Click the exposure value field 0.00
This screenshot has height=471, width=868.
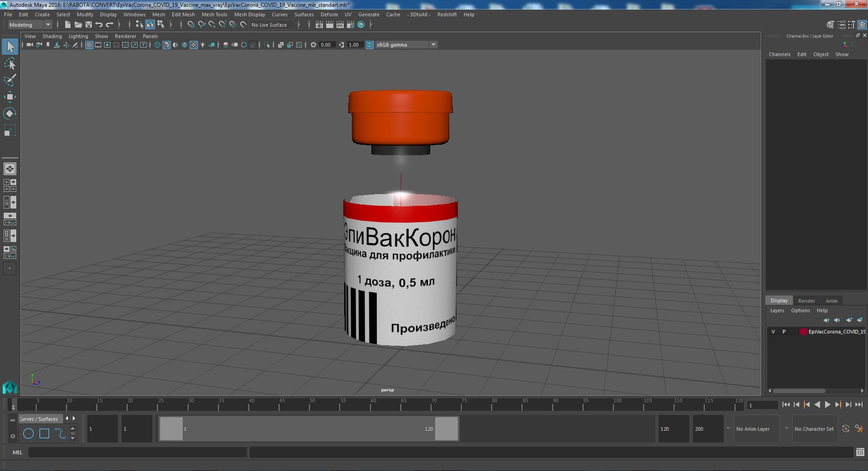tap(327, 45)
